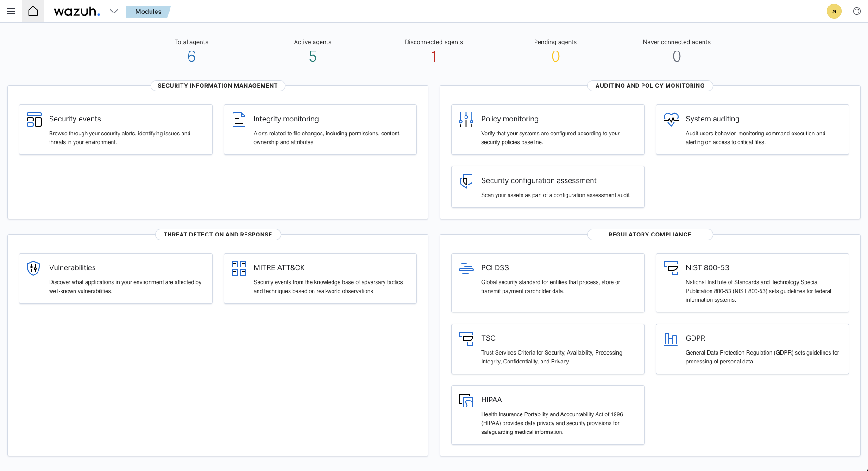Open the GDPR compliance module
868x471 pixels.
tap(752, 349)
